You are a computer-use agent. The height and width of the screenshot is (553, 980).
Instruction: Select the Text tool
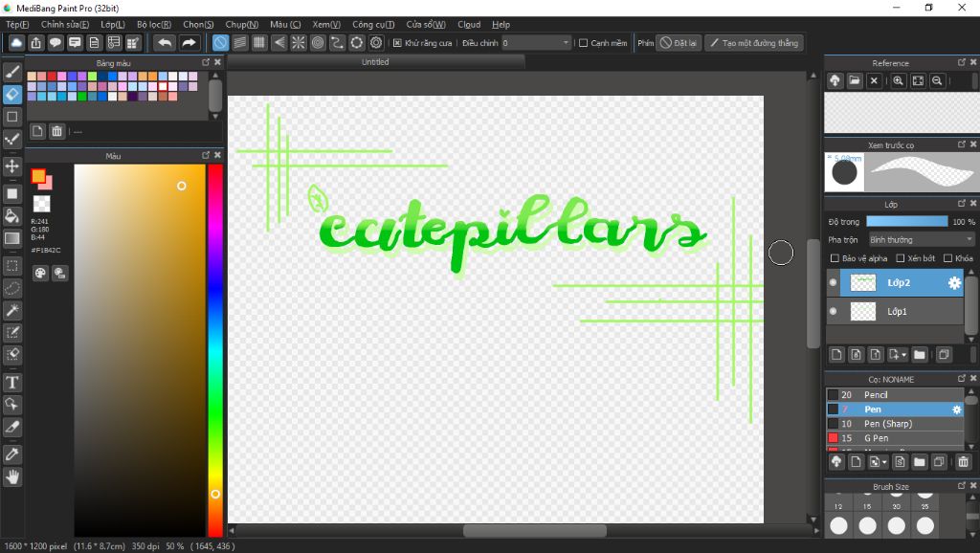click(11, 383)
